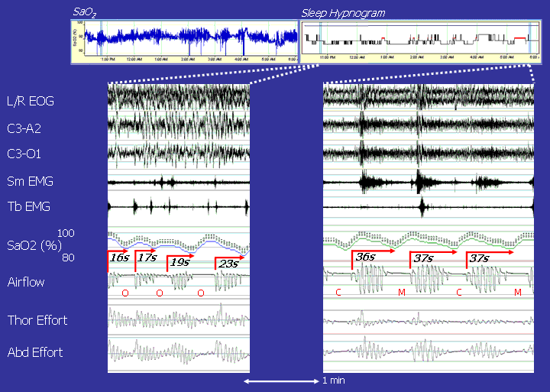Click the rightmost red M airflow marker
The width and height of the screenshot is (550, 392).
coord(518,293)
